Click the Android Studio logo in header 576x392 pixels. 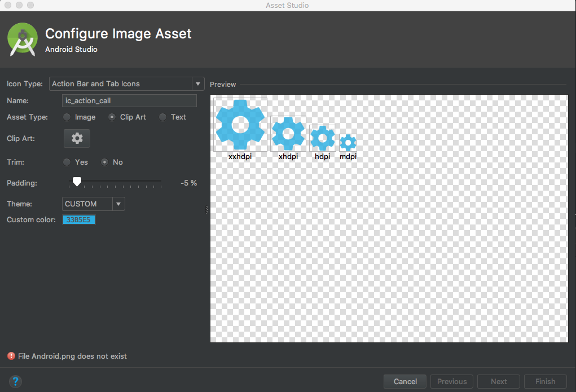tap(22, 39)
